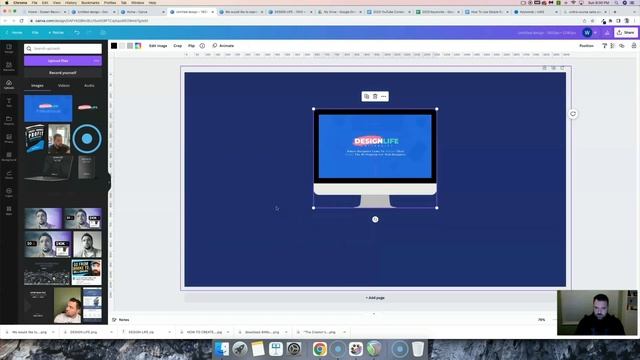Image resolution: width=640 pixels, height=360 pixels.
Task: Open the three-dot more menu above the image
Action: pos(383,96)
